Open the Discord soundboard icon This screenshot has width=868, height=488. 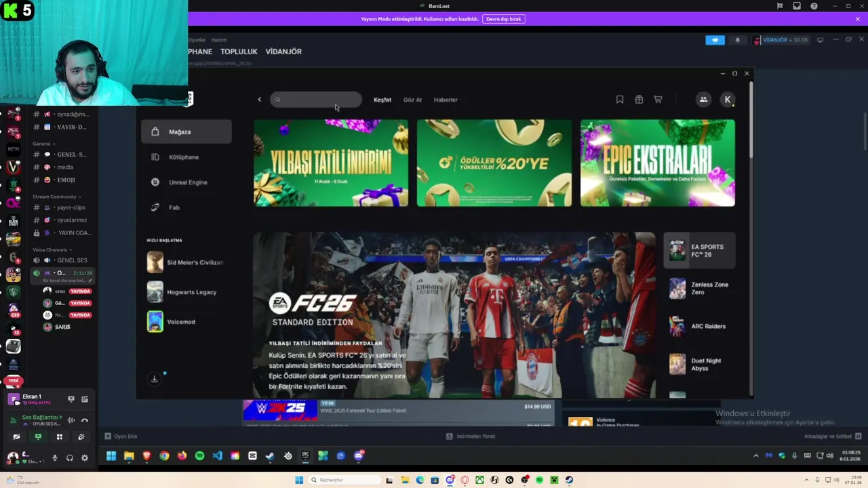click(x=81, y=437)
